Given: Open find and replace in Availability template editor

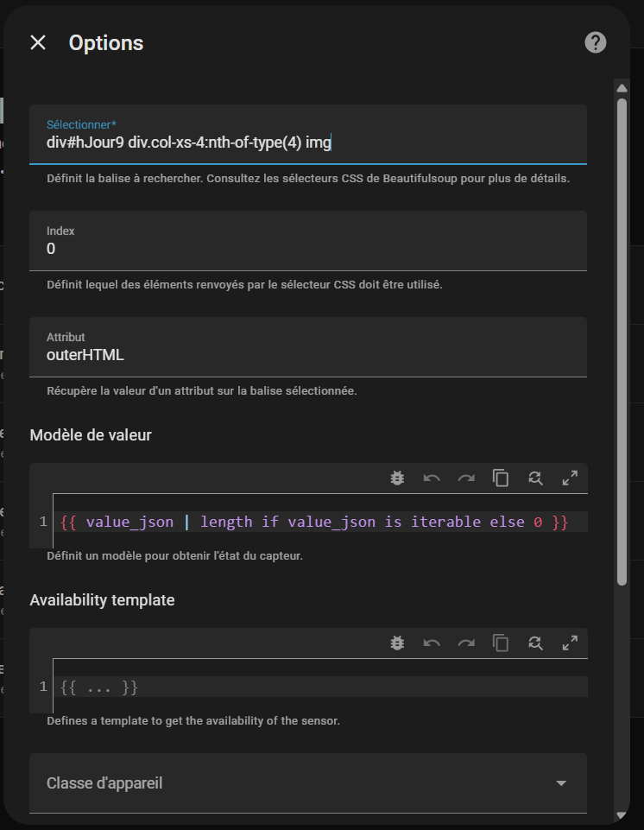Looking at the screenshot, I should 535,643.
